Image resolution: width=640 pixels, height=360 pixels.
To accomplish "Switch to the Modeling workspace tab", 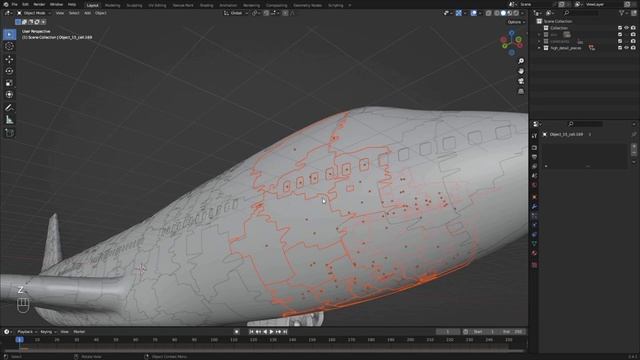I will click(113, 5).
